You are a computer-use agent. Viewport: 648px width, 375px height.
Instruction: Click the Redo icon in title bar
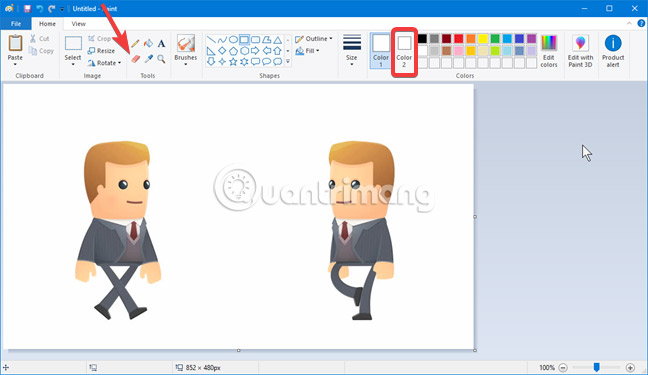tap(52, 9)
